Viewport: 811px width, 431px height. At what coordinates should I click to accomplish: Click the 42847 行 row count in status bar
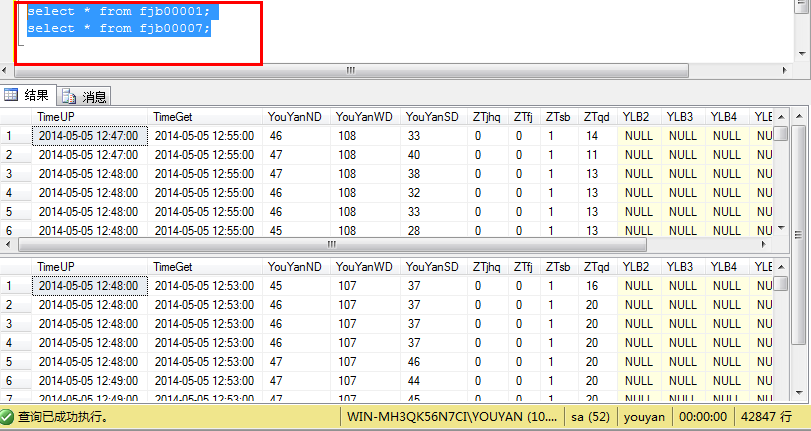763,416
